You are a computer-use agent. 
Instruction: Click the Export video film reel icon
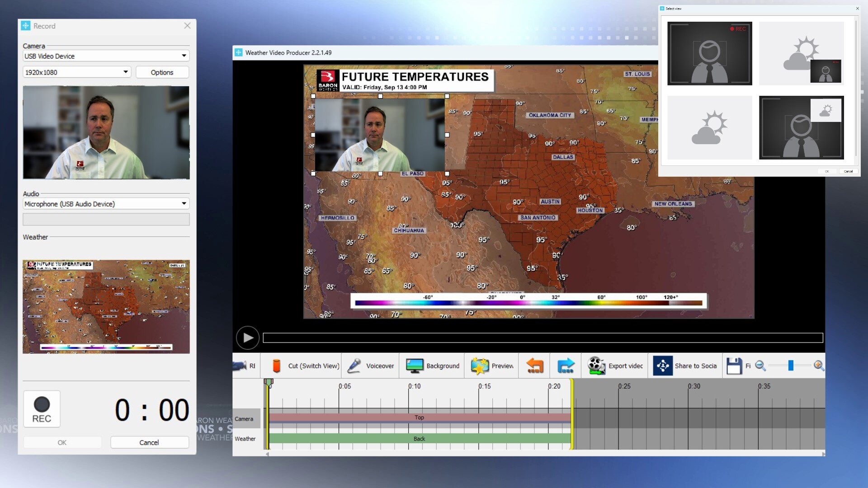click(x=596, y=366)
